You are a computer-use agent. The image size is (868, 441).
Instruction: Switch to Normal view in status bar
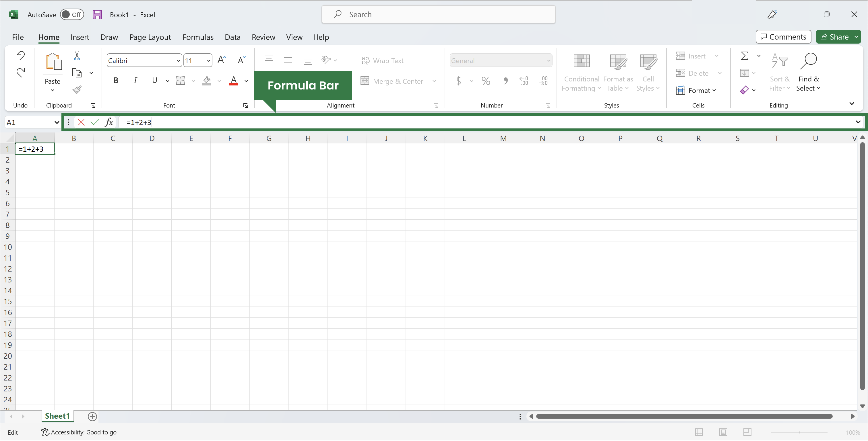coord(699,432)
